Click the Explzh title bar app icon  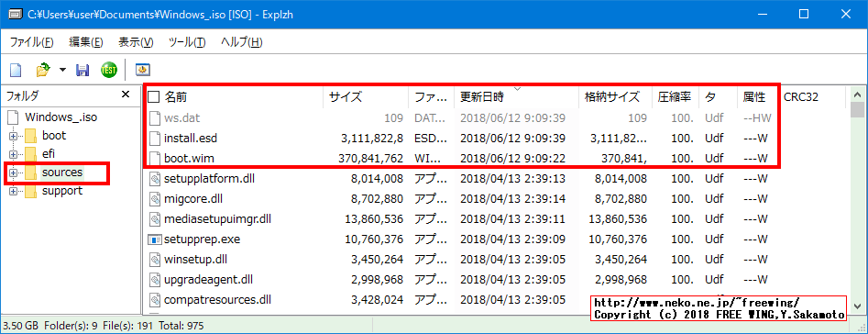pyautogui.click(x=16, y=14)
